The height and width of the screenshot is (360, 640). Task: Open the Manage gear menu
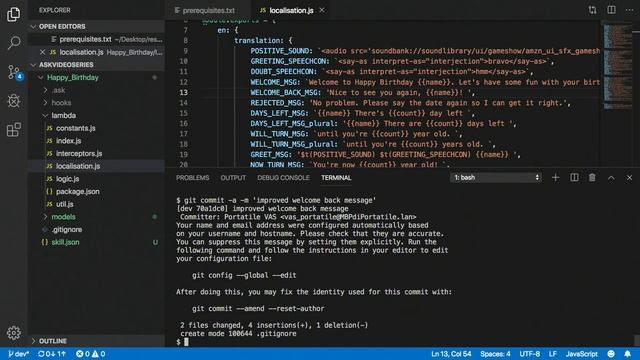pyautogui.click(x=13, y=333)
